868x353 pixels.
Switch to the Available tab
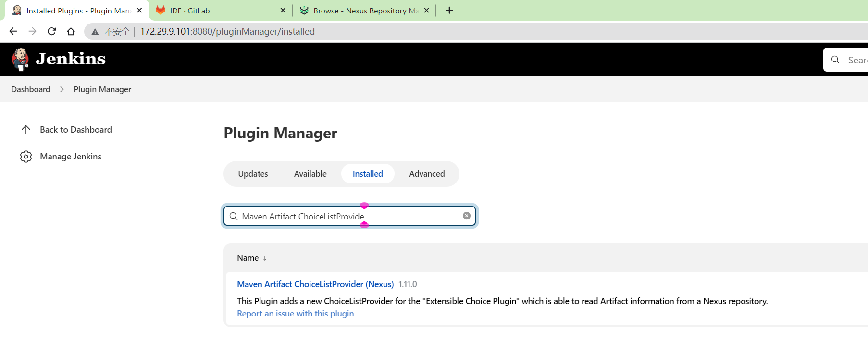point(310,174)
